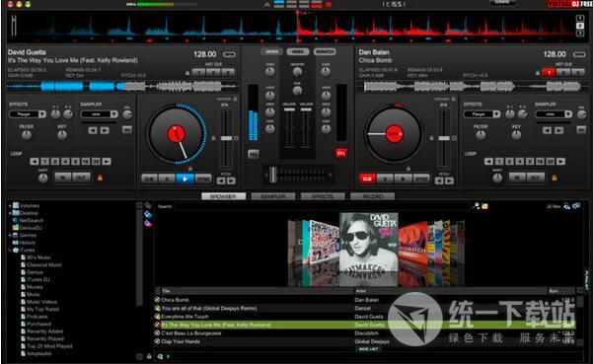Trigger hot cue 1 on right deck
The image size is (593, 364).
(549, 73)
